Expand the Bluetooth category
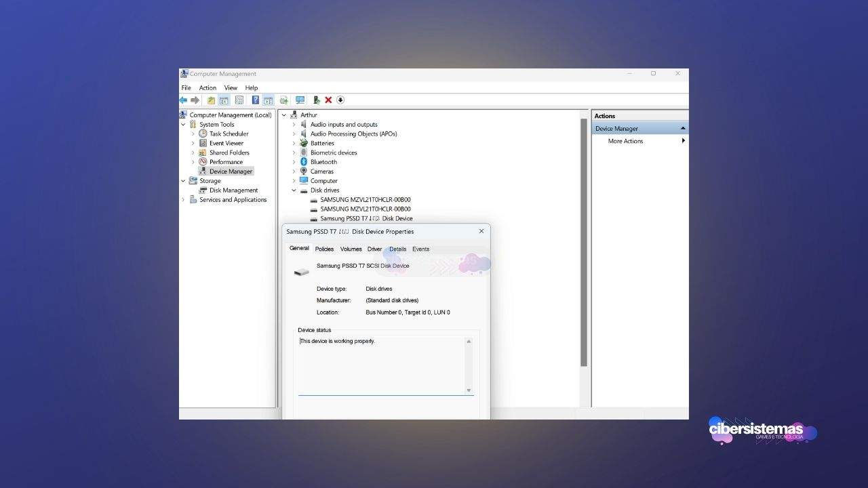 [x=294, y=162]
